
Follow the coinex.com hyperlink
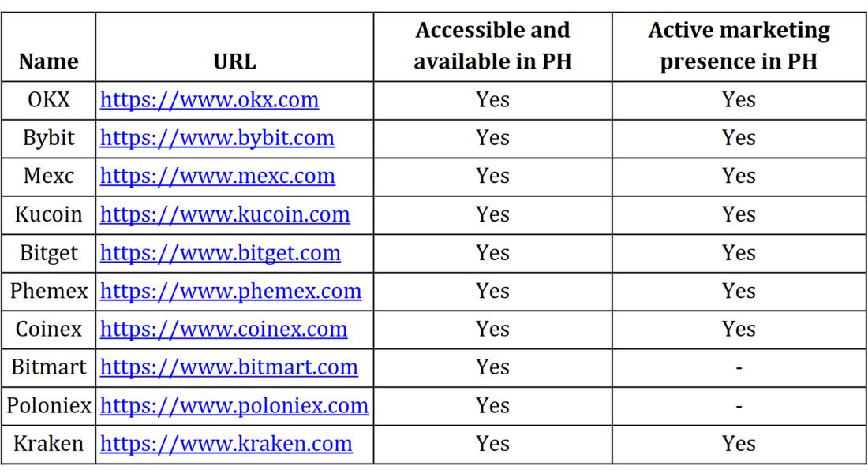(x=223, y=329)
